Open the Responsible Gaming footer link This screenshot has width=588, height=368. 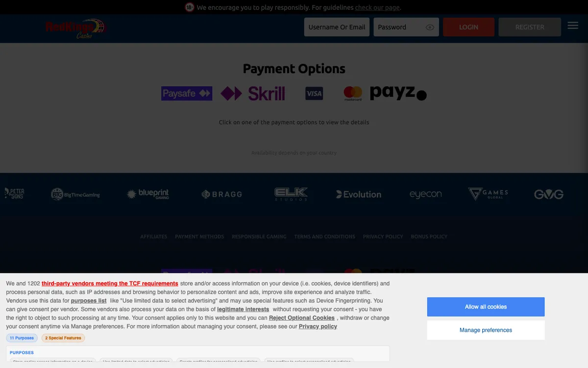tap(259, 237)
